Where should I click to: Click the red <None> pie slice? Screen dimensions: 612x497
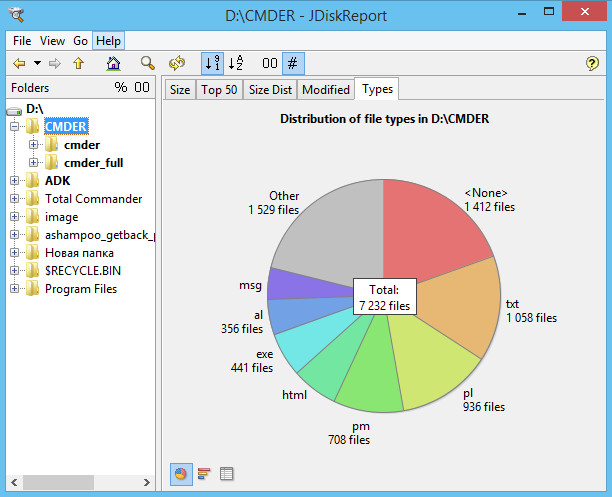[x=425, y=234]
